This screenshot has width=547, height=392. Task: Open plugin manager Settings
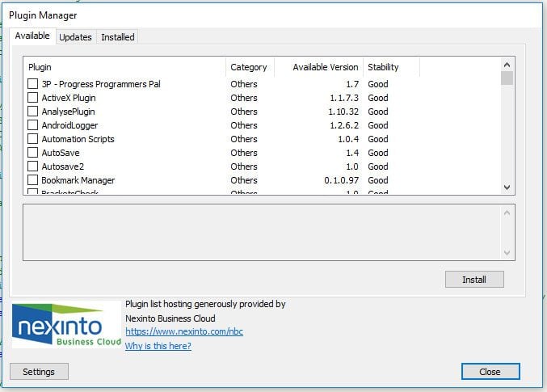(39, 372)
